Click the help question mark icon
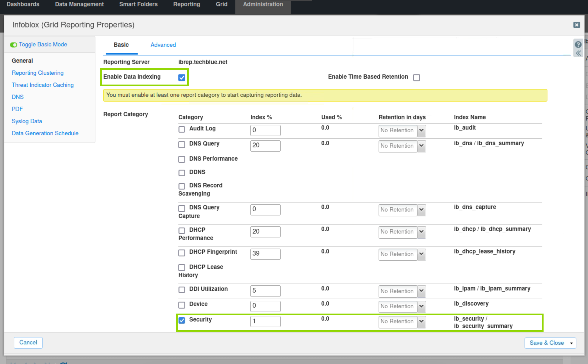 (578, 44)
